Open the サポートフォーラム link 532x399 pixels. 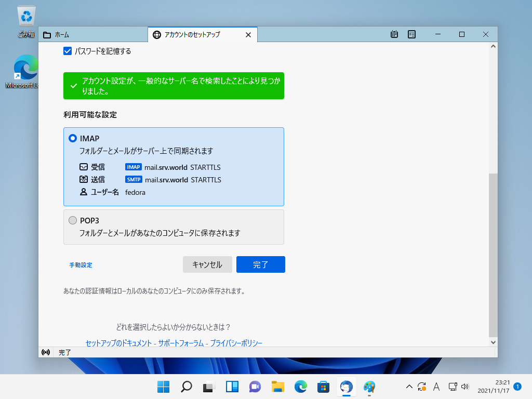click(x=181, y=343)
